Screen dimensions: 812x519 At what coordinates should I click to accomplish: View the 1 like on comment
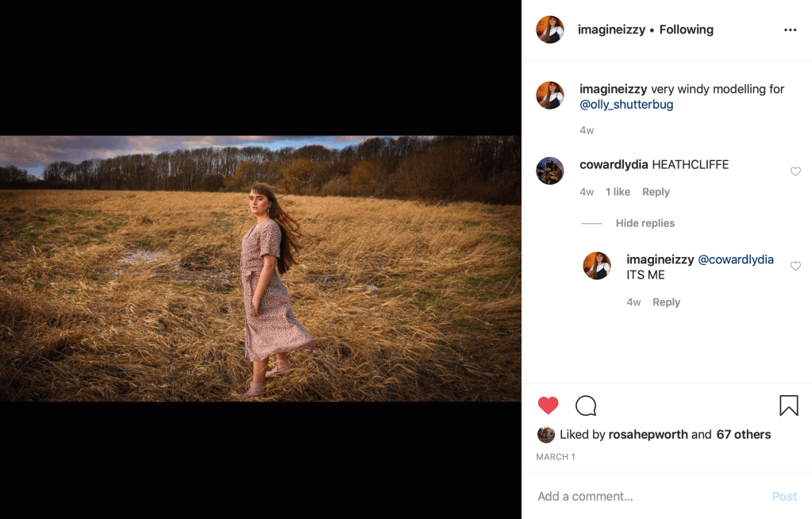click(618, 192)
